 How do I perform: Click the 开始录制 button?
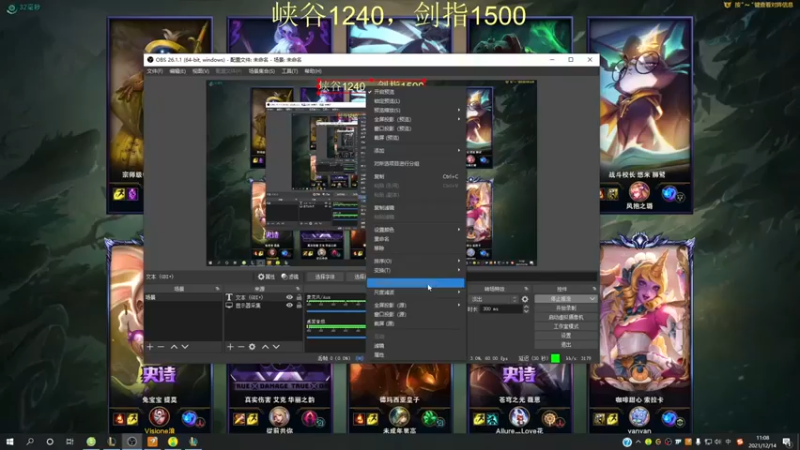tap(566, 308)
